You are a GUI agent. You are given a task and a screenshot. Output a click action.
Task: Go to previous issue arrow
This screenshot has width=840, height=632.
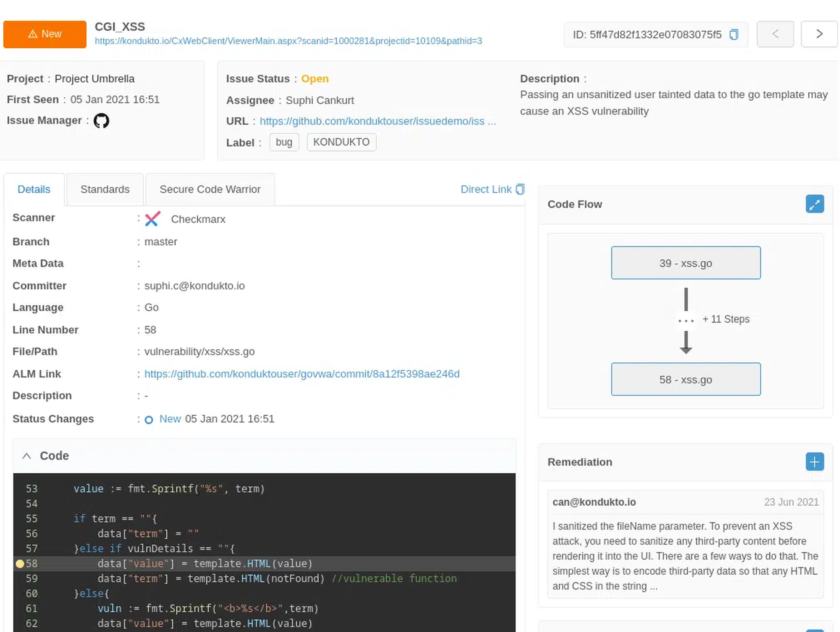[x=775, y=34]
